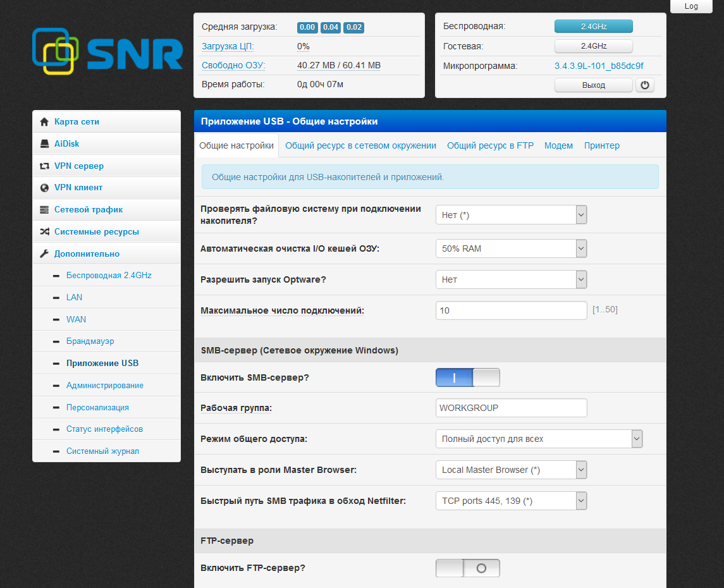This screenshot has height=588, width=724.
Task: Click the Свободно ОЗУ link
Action: 233,66
